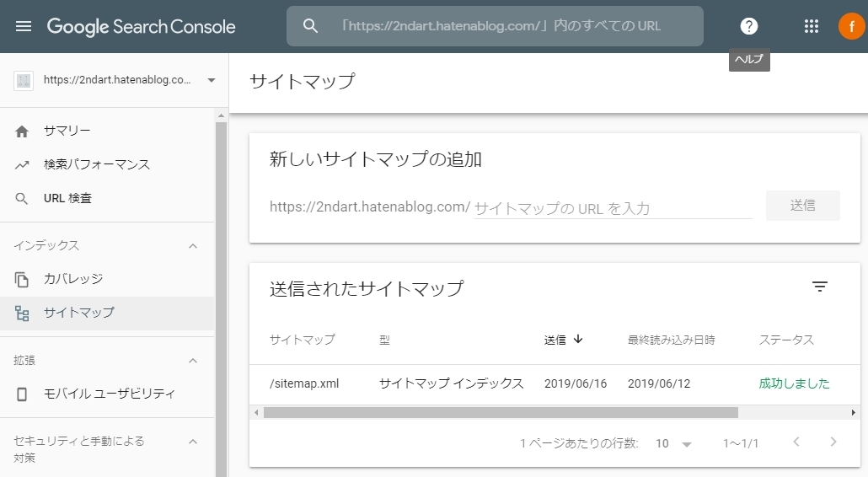The height and width of the screenshot is (477, 868).
Task: Open the Help question mark icon
Action: point(749,26)
